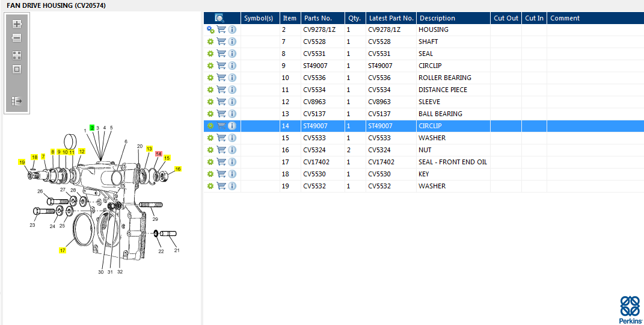
Task: Click the search icon in table header
Action: pyautogui.click(x=219, y=18)
